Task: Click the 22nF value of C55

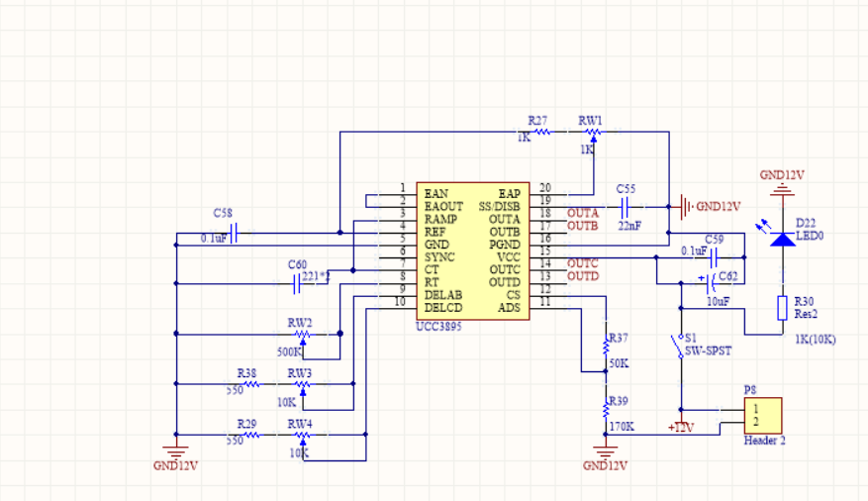Action: [629, 226]
